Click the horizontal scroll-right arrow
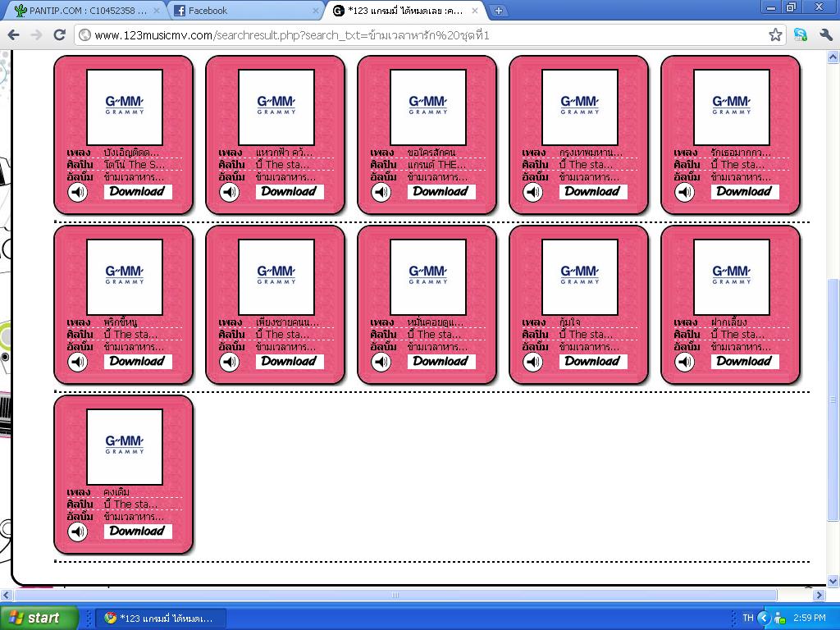Screen dimensions: 840x630 [819, 595]
